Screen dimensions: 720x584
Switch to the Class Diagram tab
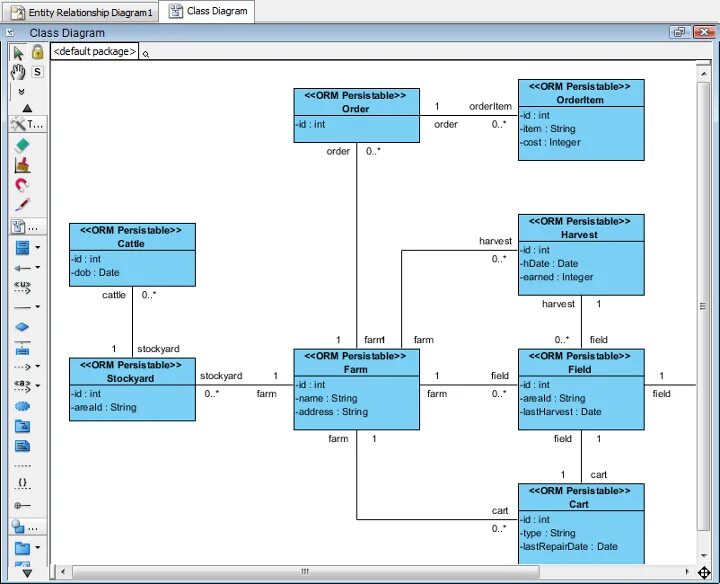(208, 11)
